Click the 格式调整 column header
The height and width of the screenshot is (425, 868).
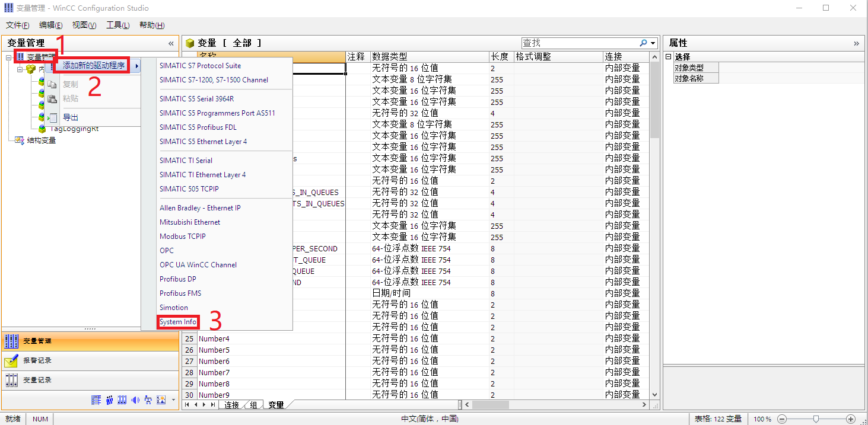point(558,57)
